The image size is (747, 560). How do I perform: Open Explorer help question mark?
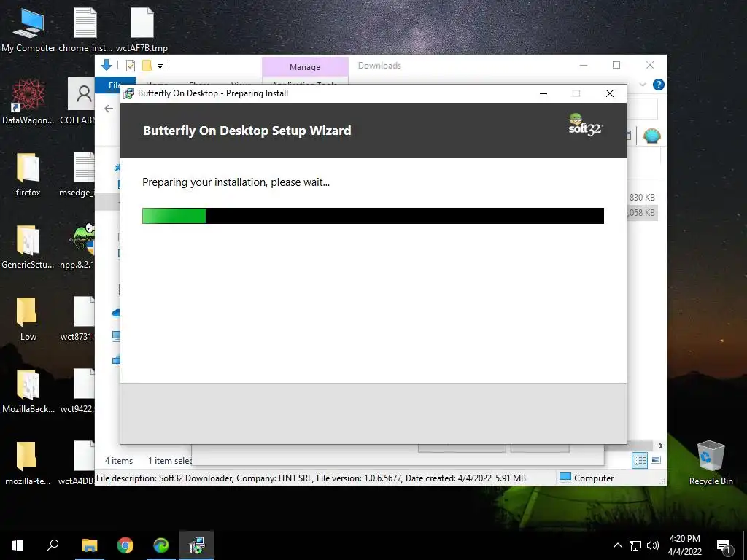(659, 85)
